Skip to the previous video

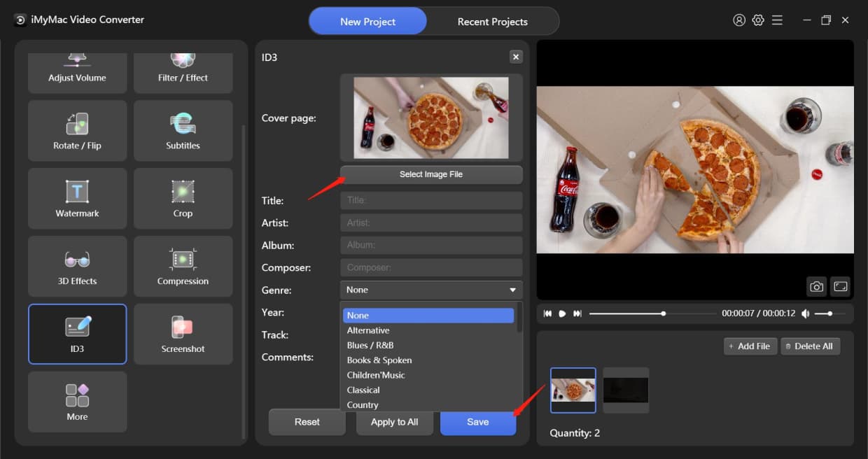(547, 313)
